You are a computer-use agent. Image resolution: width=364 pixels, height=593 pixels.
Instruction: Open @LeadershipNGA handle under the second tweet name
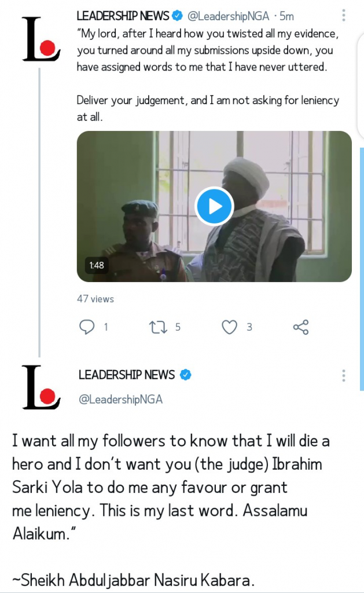click(120, 400)
